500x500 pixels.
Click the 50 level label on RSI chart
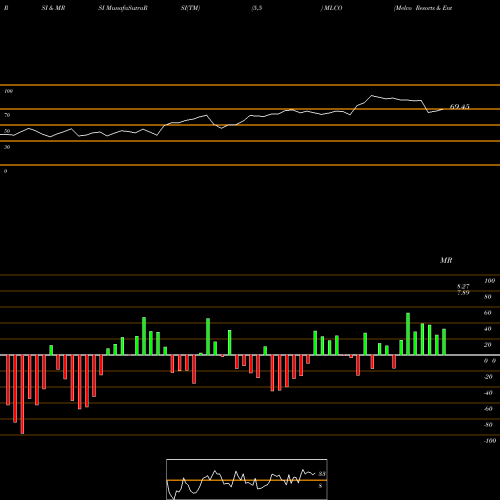pyautogui.click(x=7, y=131)
